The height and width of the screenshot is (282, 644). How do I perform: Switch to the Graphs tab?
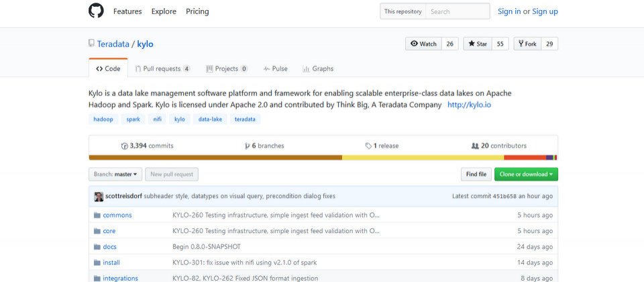click(318, 68)
